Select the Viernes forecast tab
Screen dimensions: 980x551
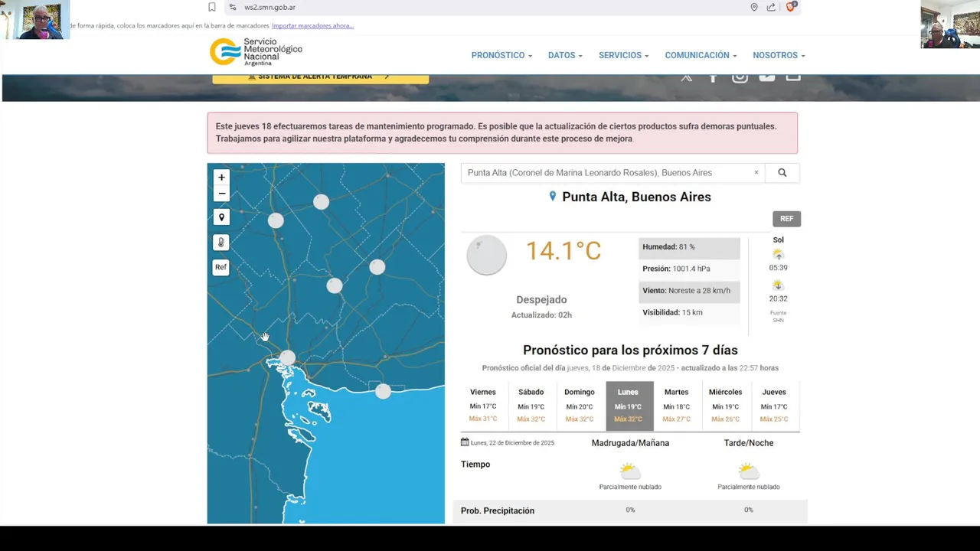(483, 406)
